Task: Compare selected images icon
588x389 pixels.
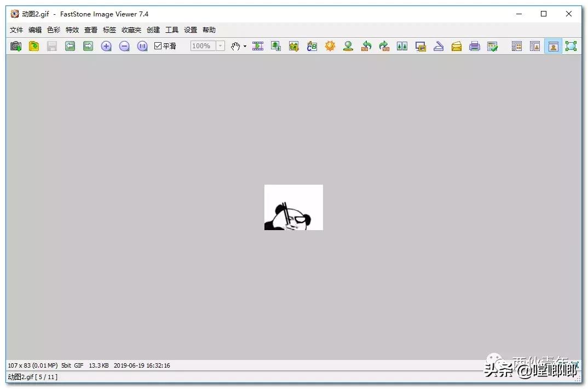Action: [402, 46]
